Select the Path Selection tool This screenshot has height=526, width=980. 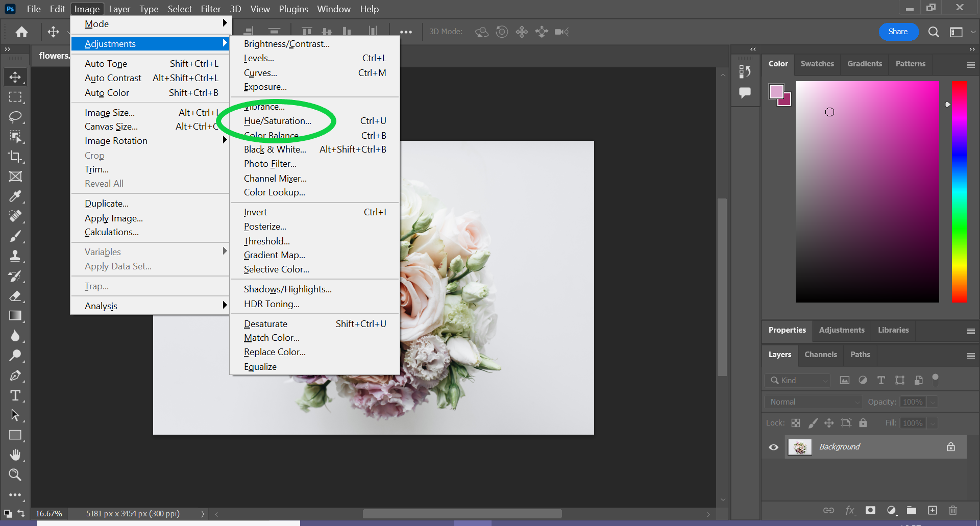click(15, 415)
